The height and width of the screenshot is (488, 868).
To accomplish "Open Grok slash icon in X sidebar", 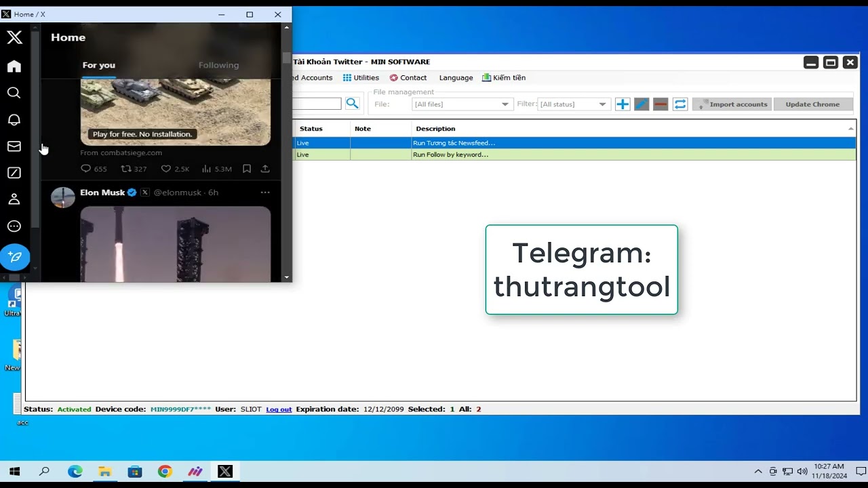I will 14,173.
